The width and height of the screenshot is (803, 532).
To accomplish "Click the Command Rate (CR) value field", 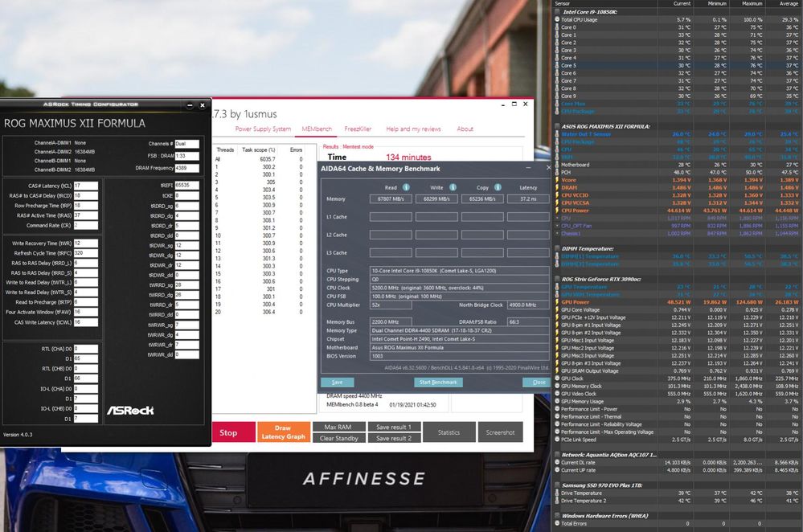I will click(x=86, y=225).
